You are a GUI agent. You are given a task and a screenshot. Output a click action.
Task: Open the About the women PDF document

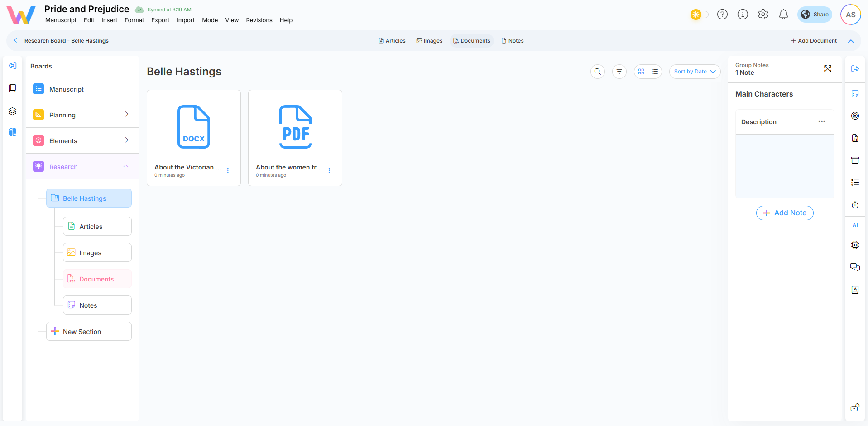(x=295, y=131)
